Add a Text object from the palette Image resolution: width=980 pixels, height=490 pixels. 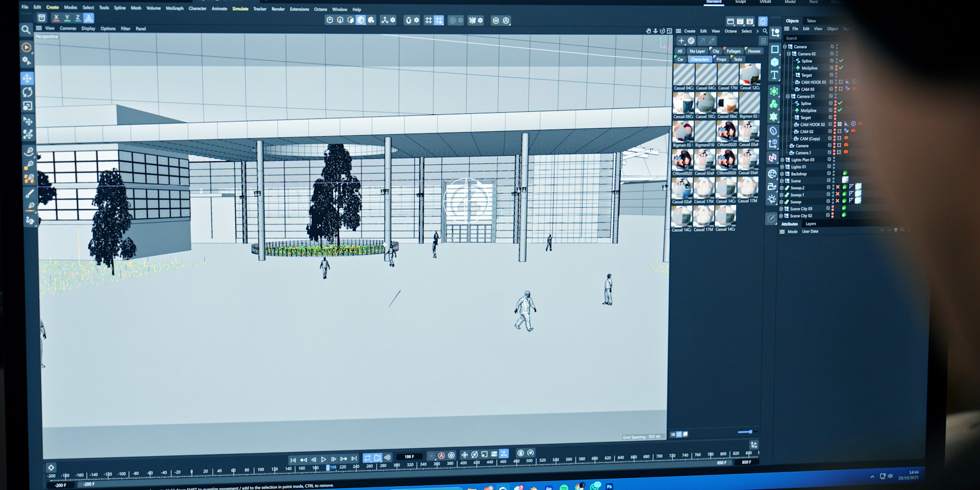click(774, 76)
